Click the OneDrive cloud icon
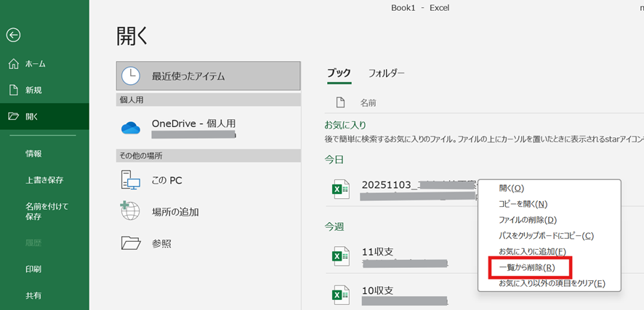Viewport: 644px width, 310px height. point(131,128)
